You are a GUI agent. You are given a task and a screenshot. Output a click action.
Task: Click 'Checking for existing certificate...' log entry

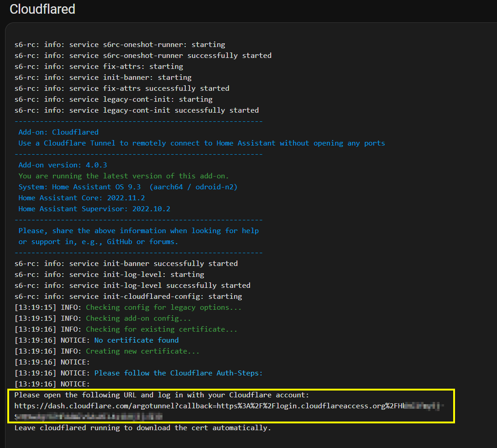click(126, 329)
